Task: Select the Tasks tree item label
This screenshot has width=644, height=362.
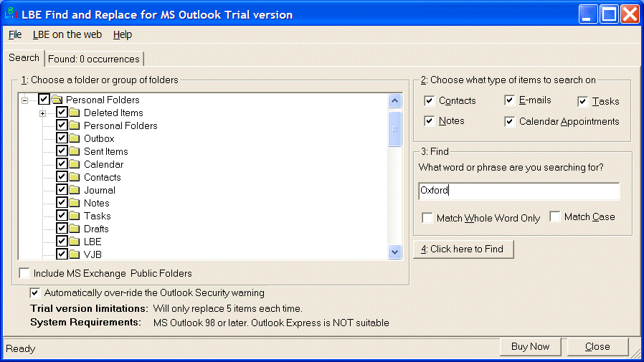Action: (98, 216)
